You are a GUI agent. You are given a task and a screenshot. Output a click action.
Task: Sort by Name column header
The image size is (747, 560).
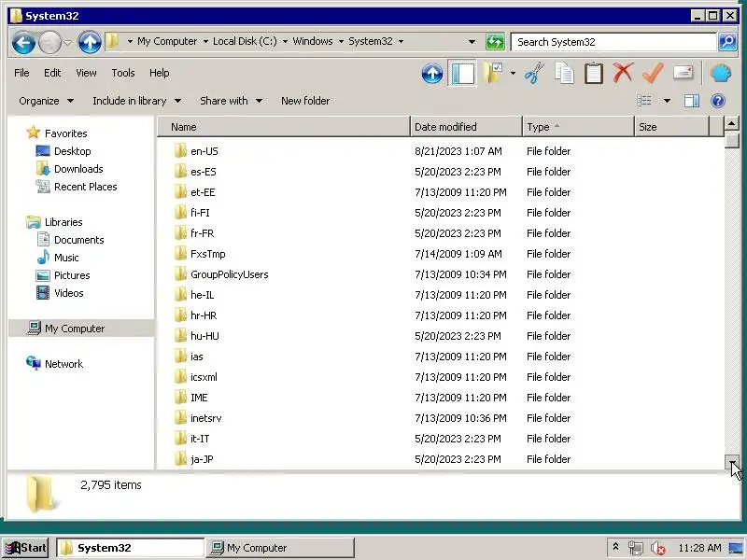click(x=284, y=127)
